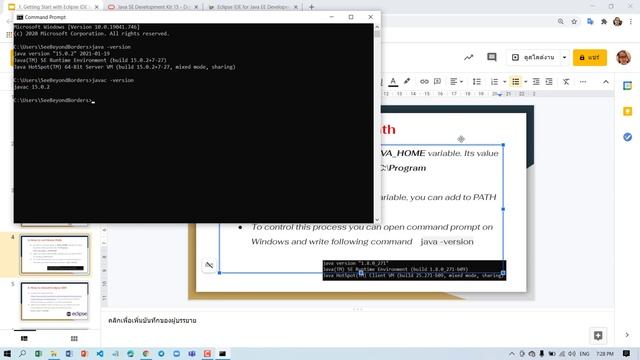Click the text color icon in Slides toolbar
The image size is (640, 360).
pos(393,82)
